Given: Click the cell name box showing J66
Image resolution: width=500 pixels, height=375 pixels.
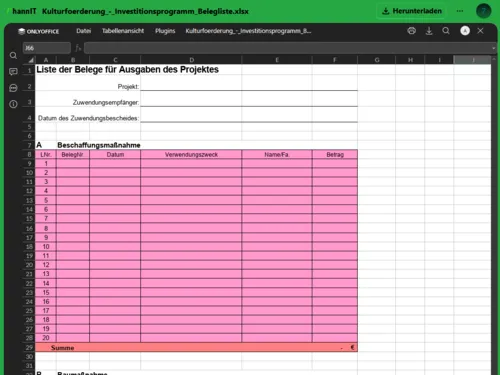Looking at the screenshot, I should click(47, 48).
